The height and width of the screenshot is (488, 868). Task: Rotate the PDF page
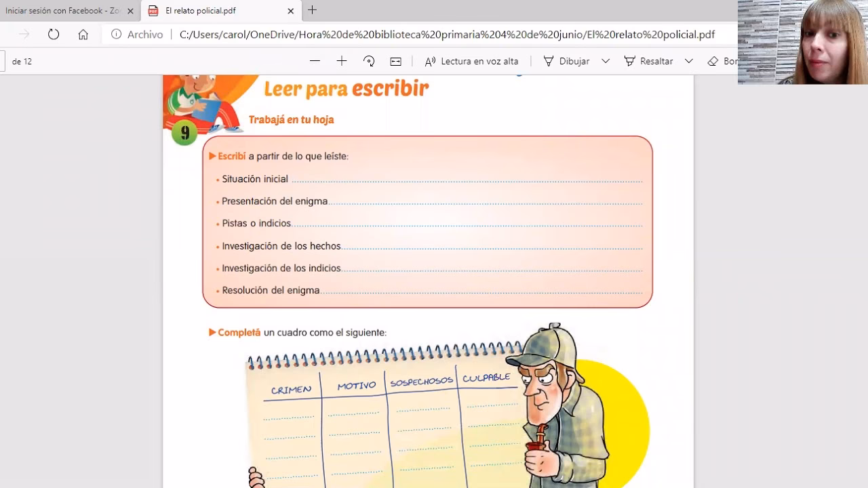pyautogui.click(x=368, y=61)
